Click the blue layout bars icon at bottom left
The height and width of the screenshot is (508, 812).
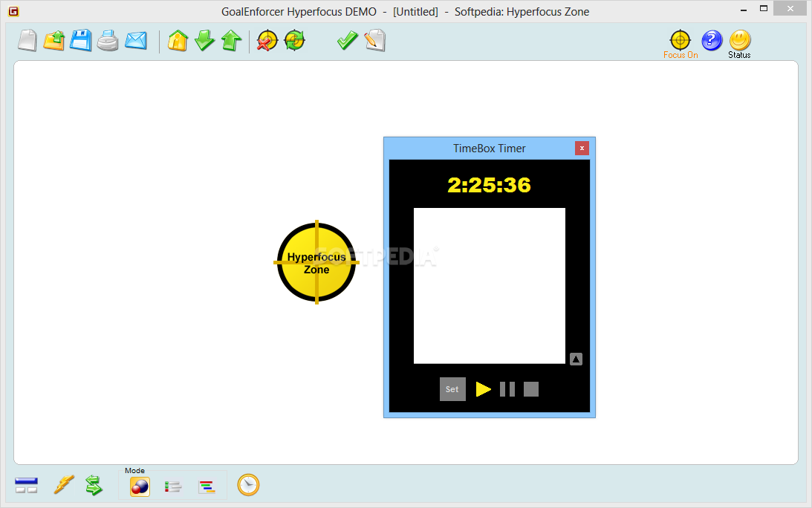26,485
